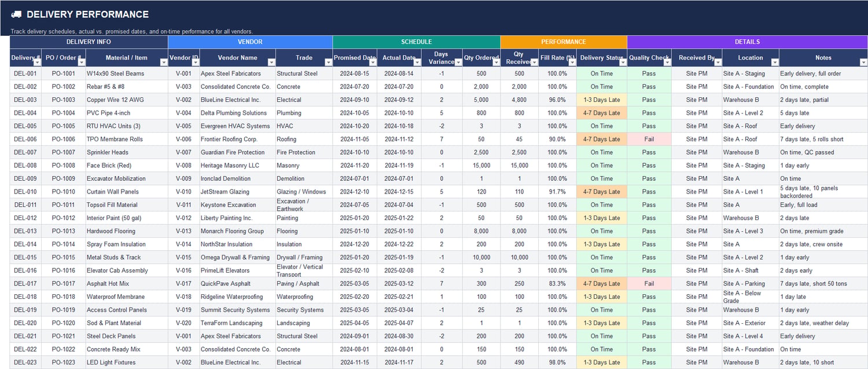The width and height of the screenshot is (868, 369).
Task: Open the Trade column filter dropdown
Action: click(x=328, y=62)
